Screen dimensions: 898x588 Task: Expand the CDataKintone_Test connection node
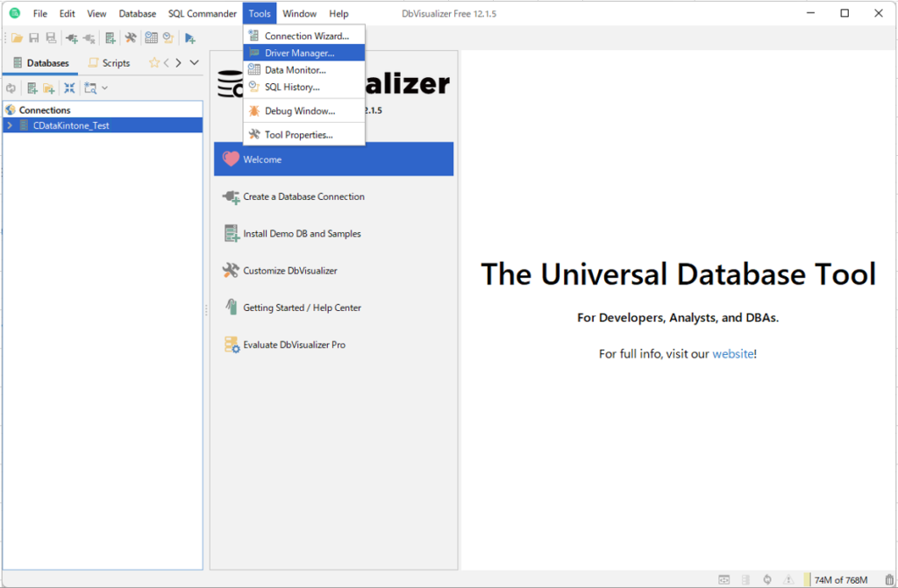tap(10, 125)
